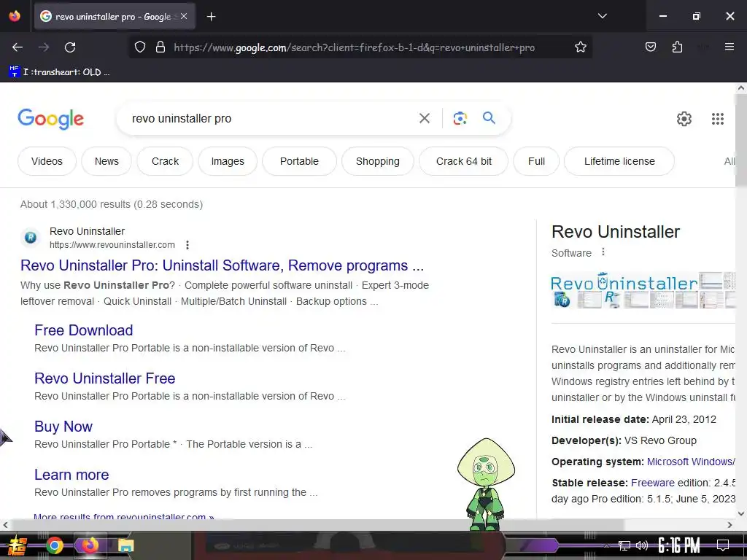Open the transheart bookmark in the bookmarks bar
Viewport: 747px width, 560px height.
[x=59, y=72]
